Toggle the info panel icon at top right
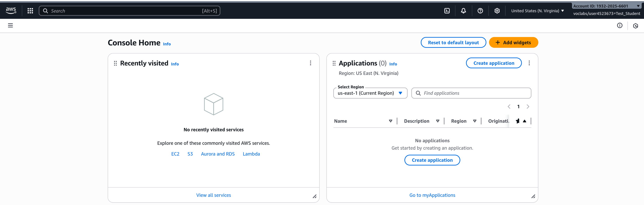Screen dimensions: 644x205 coord(620,26)
